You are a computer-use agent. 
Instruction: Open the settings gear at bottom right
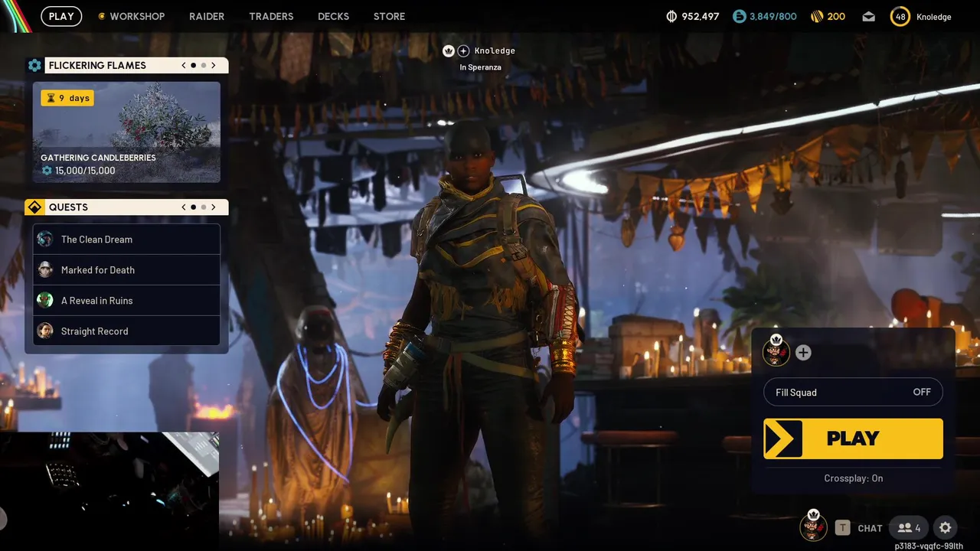(945, 527)
